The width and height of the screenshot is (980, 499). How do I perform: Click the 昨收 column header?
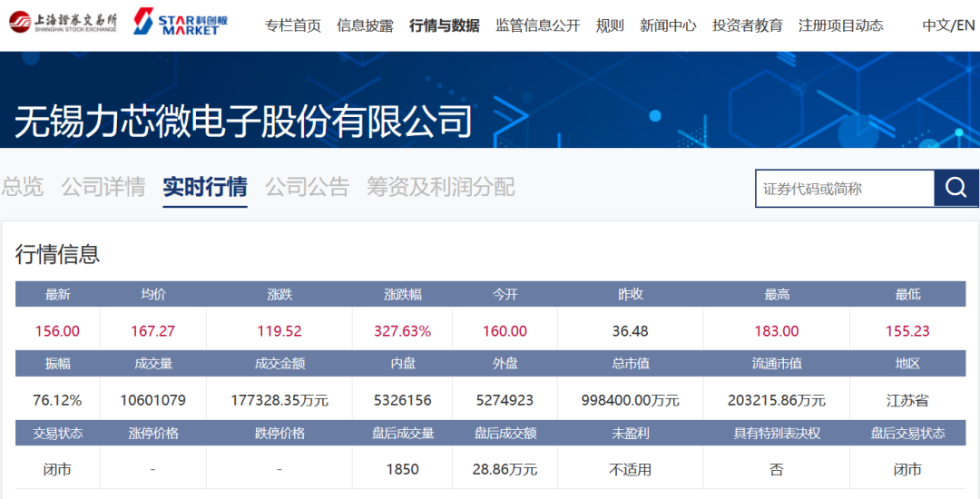click(x=630, y=294)
